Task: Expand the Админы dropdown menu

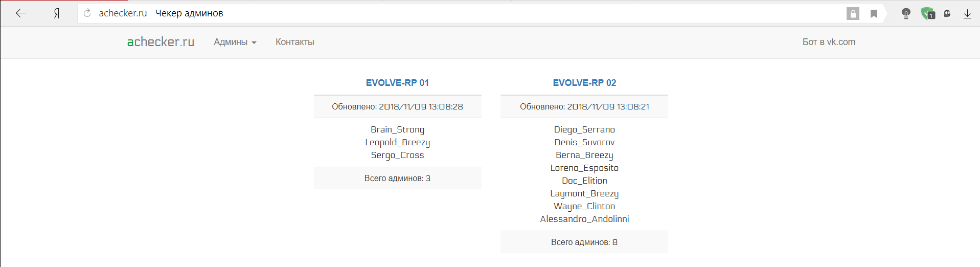Action: (x=235, y=42)
